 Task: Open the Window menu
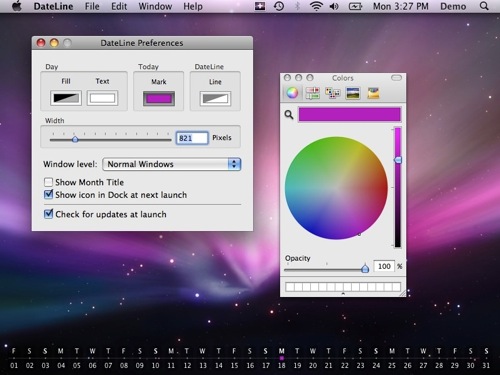pyautogui.click(x=155, y=6)
